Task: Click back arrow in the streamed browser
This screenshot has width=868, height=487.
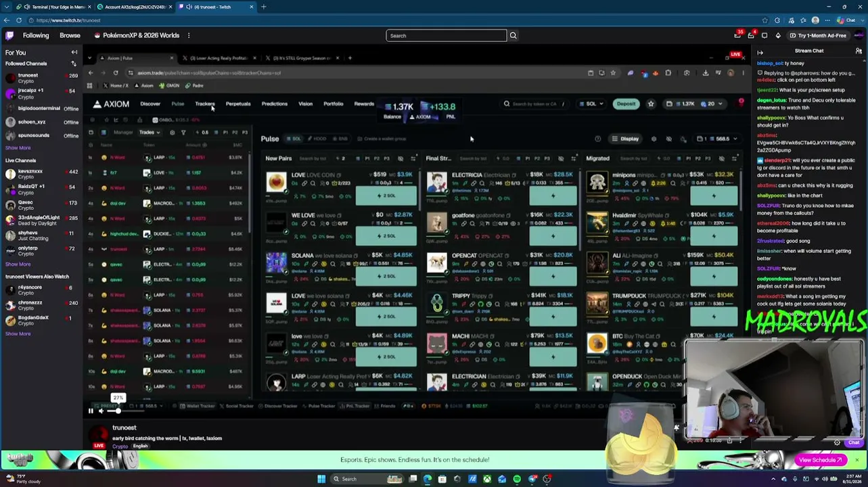Action: pos(91,73)
